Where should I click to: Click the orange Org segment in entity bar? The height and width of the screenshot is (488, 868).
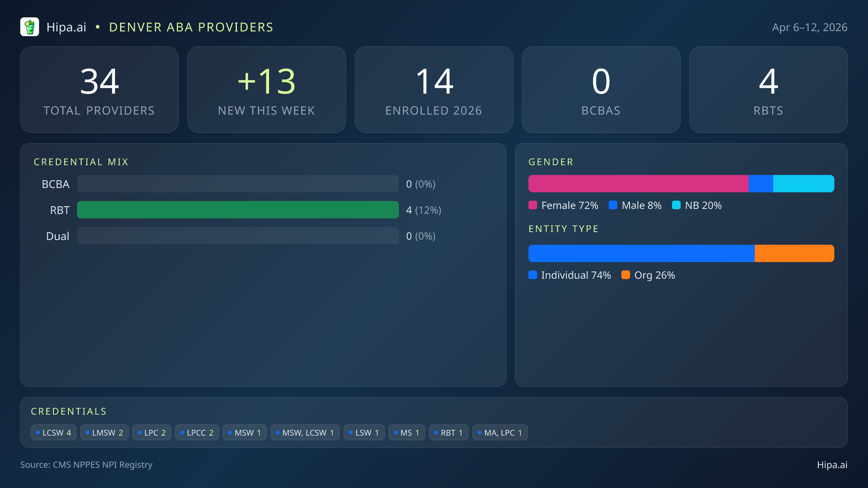pos(794,253)
